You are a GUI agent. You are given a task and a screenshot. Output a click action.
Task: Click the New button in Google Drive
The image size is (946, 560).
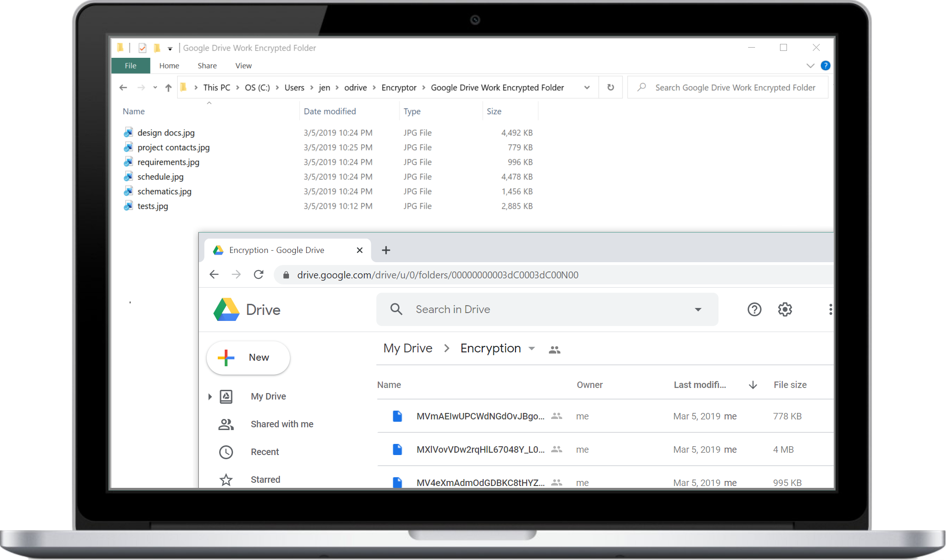(248, 357)
